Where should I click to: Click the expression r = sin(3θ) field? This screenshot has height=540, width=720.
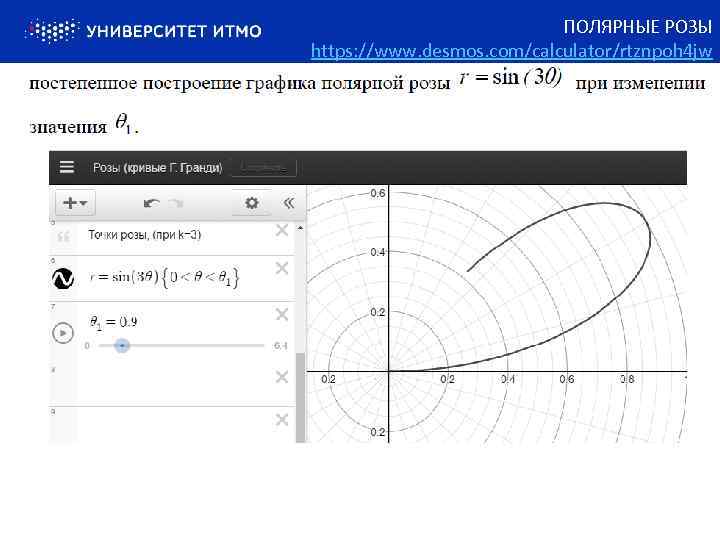pos(165,277)
